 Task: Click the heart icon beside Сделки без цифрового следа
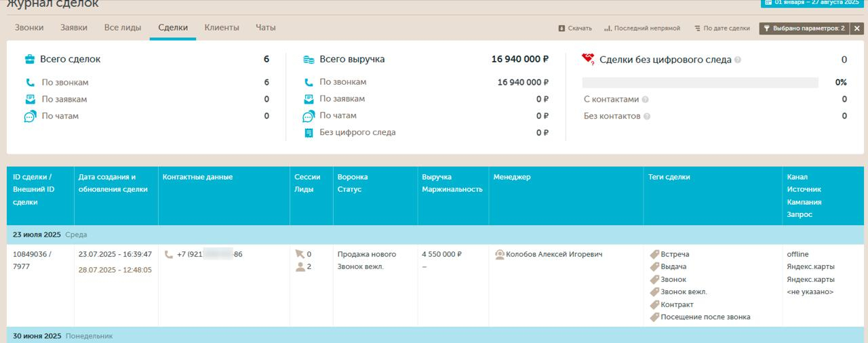[x=588, y=59]
